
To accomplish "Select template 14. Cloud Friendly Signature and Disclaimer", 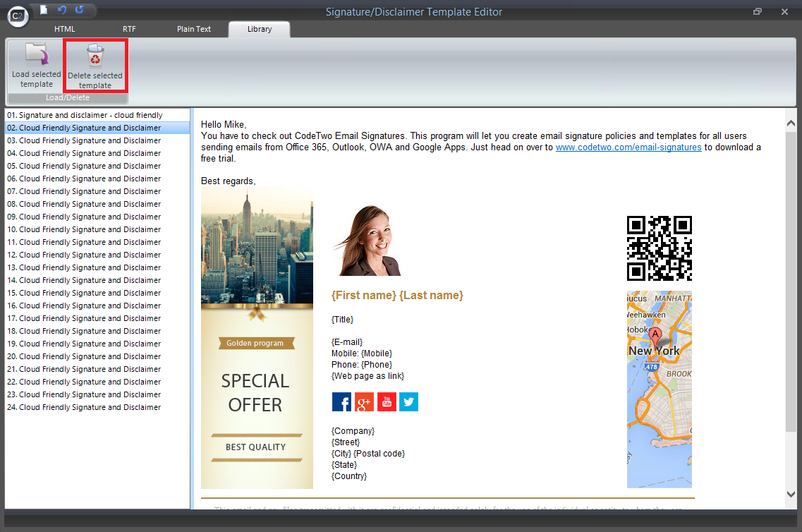I will 97,280.
